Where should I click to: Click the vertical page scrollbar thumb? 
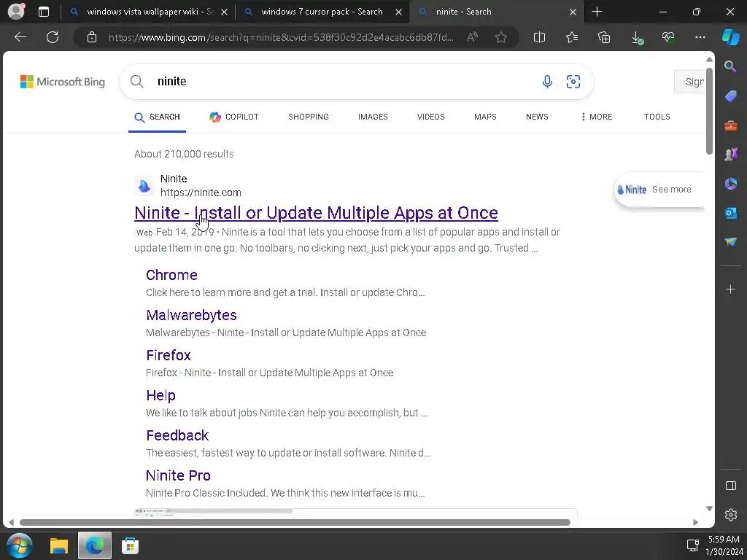[x=709, y=111]
